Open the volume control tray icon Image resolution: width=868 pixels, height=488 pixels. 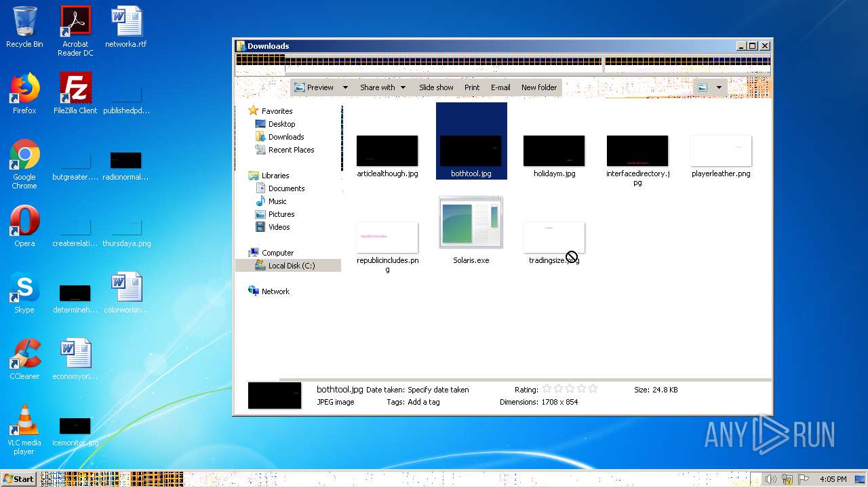(770, 479)
